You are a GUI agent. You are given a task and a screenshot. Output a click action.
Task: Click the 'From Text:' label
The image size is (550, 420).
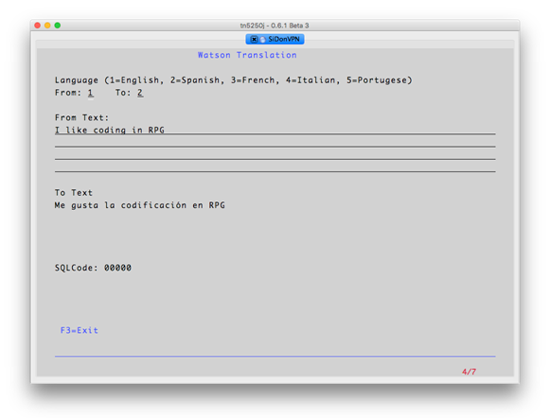coord(82,118)
